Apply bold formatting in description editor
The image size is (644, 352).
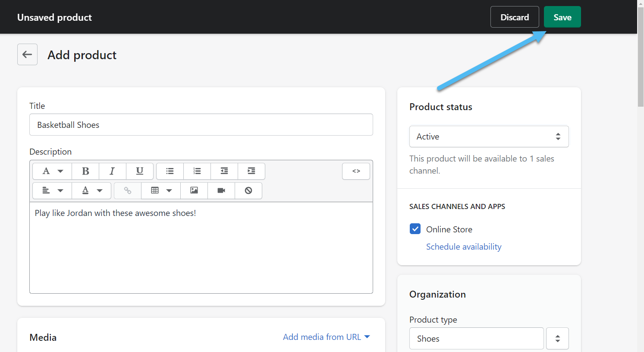(85, 171)
